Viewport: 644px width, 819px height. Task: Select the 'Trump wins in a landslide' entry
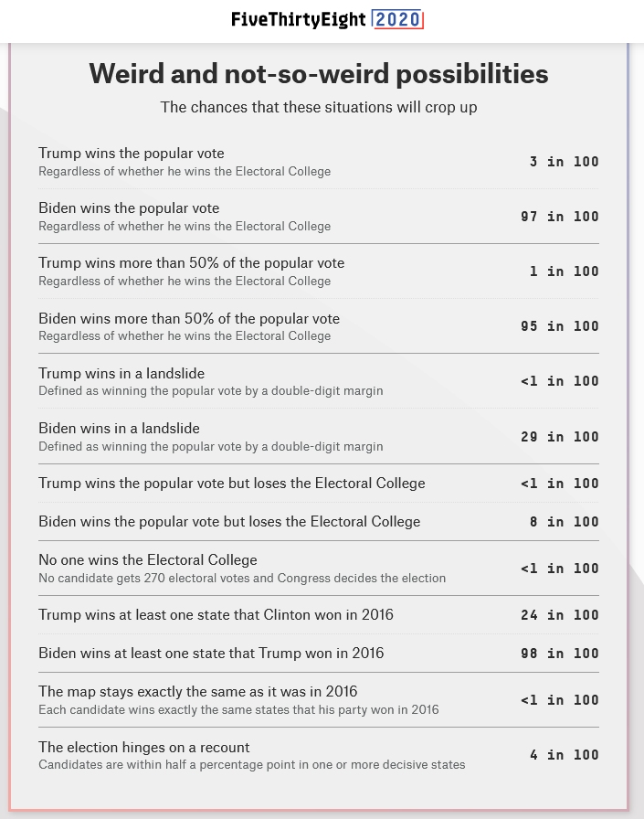point(121,374)
